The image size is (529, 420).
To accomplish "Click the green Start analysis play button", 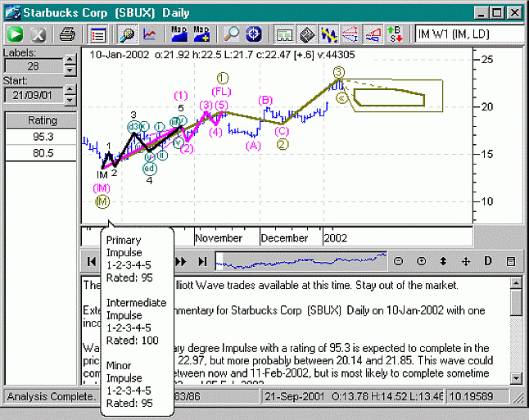I will pos(15,34).
